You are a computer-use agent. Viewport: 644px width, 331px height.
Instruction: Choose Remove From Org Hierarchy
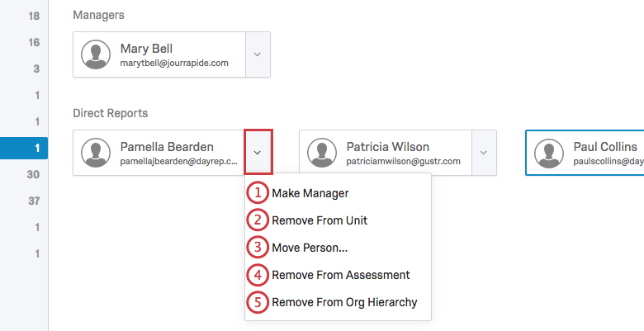pyautogui.click(x=344, y=302)
